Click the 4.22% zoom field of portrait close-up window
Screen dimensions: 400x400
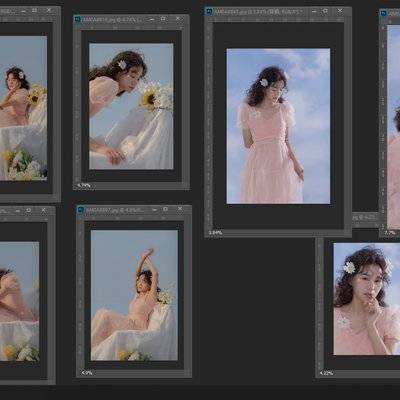pyautogui.click(x=326, y=373)
